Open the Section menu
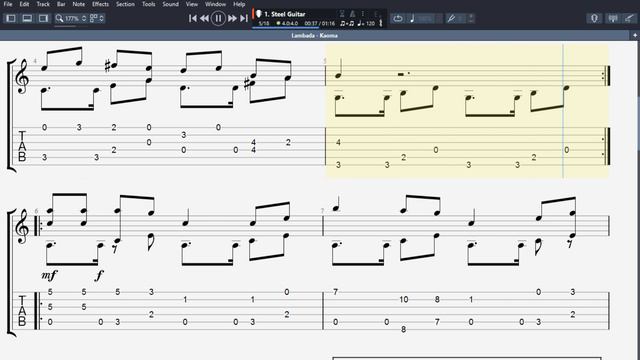The height and width of the screenshot is (360, 640). (x=125, y=4)
